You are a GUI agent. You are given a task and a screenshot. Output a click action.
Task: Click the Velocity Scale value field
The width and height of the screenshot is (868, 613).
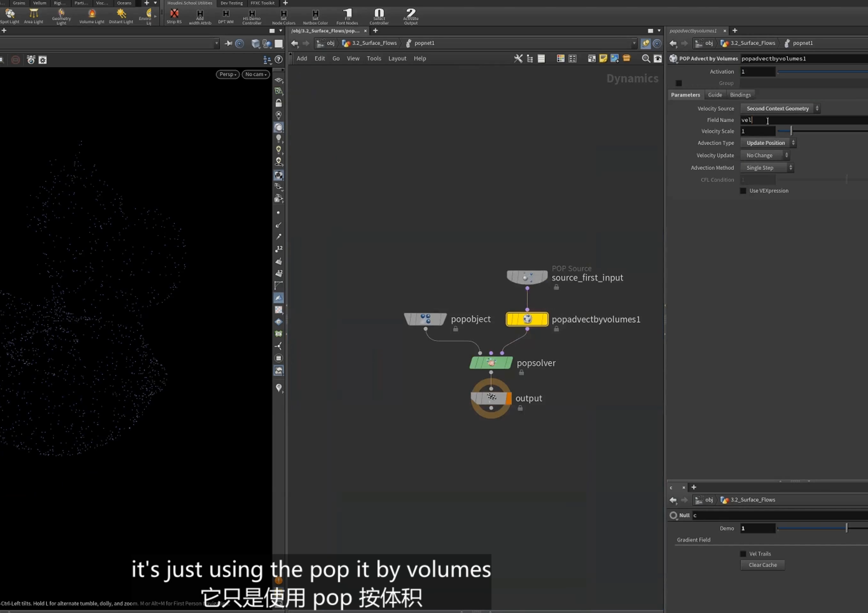pos(758,131)
